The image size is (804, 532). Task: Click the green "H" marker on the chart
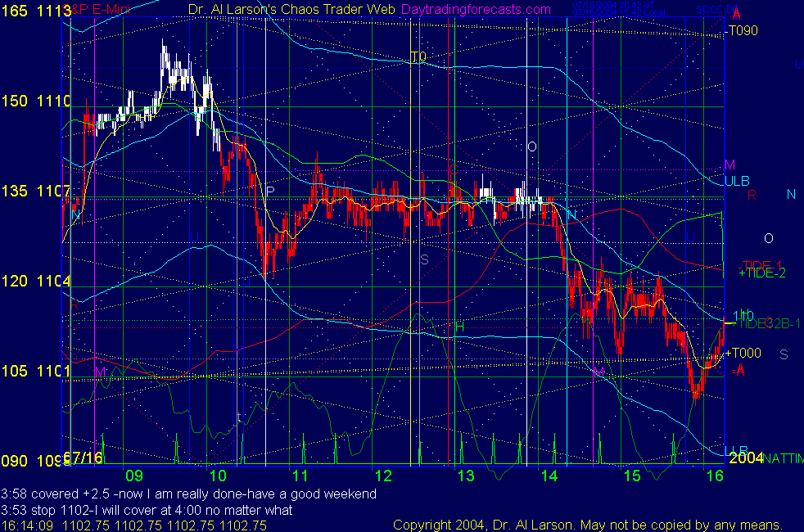click(459, 327)
